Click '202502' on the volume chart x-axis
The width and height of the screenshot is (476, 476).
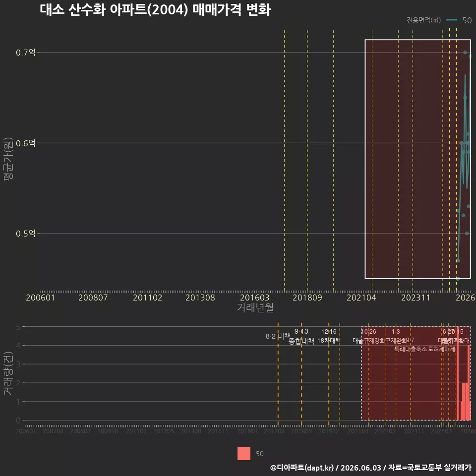(x=441, y=431)
